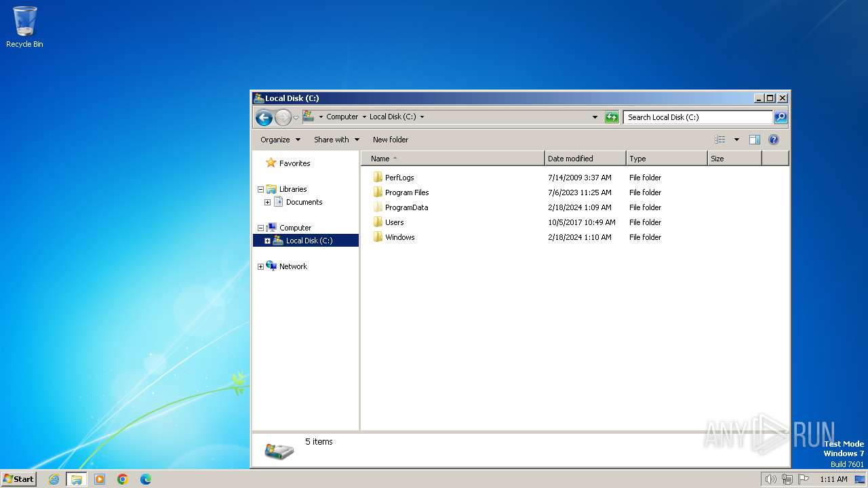Expand the arrow after Local Disk (C:) breadcrumb
Image resolution: width=868 pixels, height=488 pixels.
(x=422, y=117)
